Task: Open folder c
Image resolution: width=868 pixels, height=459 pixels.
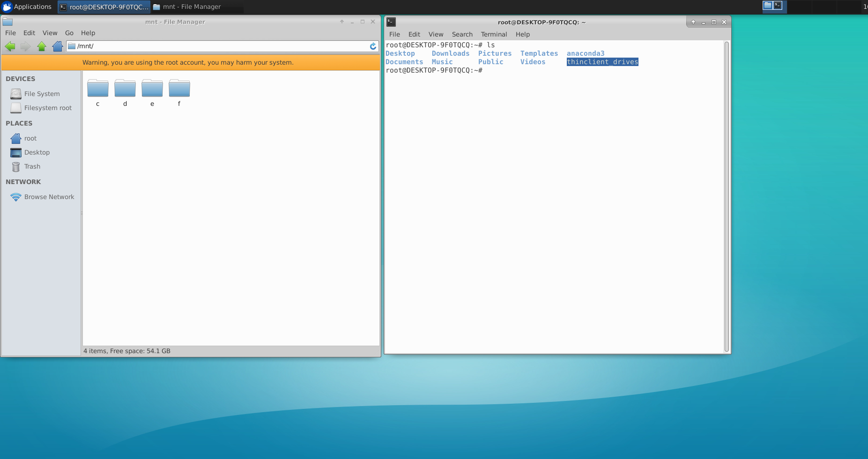Action: tap(98, 93)
